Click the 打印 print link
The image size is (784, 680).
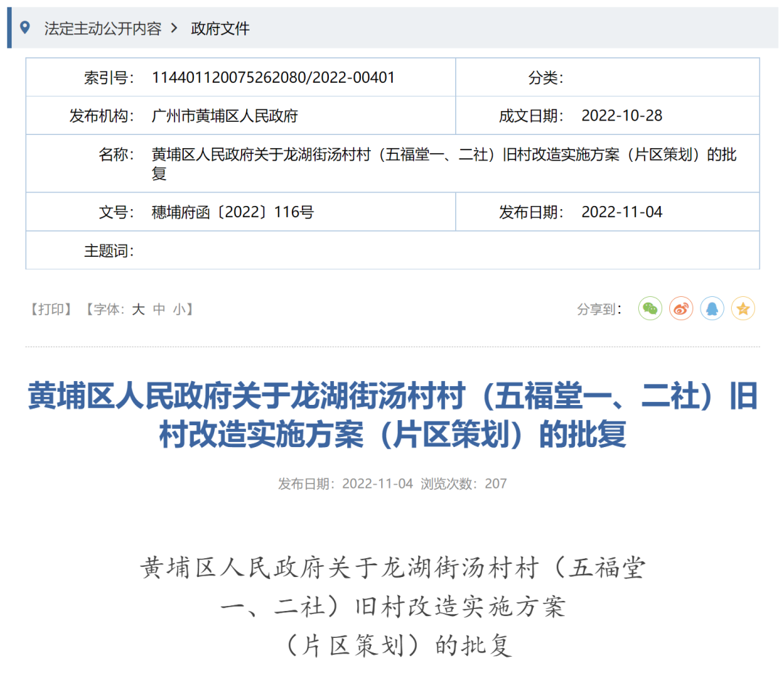(51, 309)
